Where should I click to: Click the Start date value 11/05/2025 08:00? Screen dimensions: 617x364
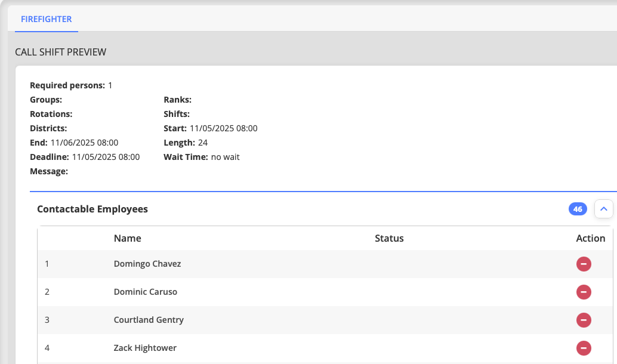pyautogui.click(x=223, y=128)
